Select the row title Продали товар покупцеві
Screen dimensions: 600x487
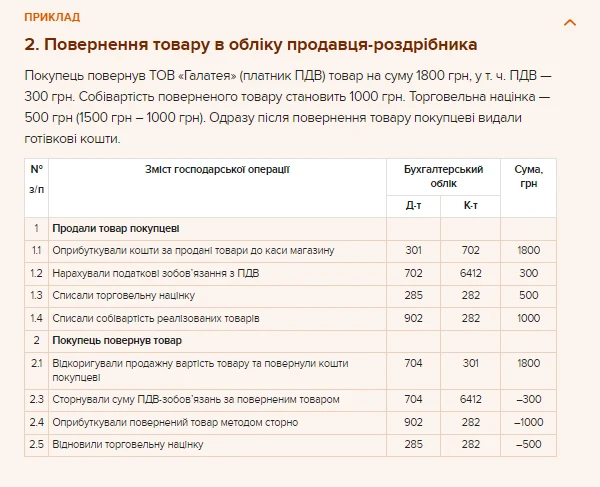coord(116,228)
